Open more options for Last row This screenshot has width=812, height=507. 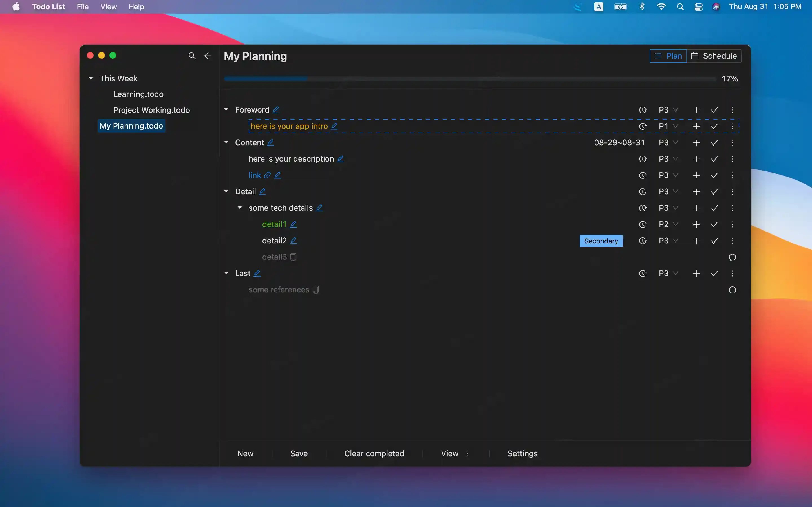point(732,273)
